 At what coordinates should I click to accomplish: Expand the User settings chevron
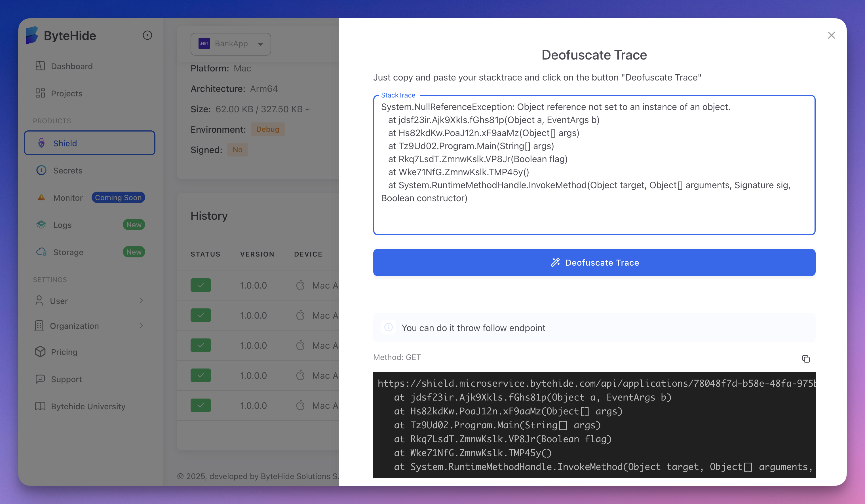(x=141, y=300)
